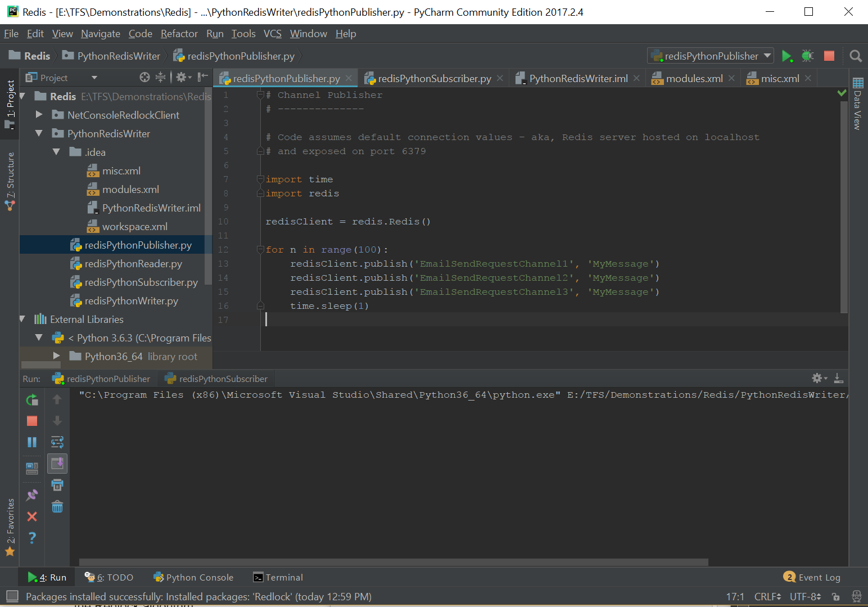Pause output in Run panel
Viewport: 868px width, 607px height.
point(32,442)
